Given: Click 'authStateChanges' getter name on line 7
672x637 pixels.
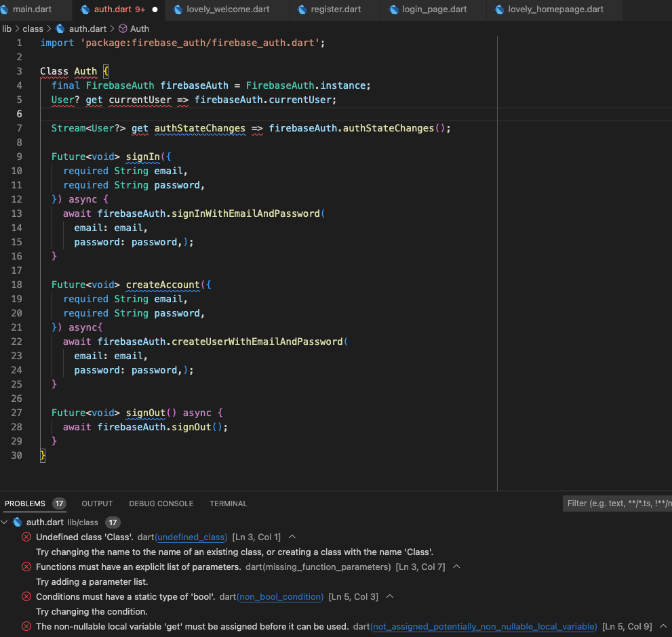Looking at the screenshot, I should point(200,128).
